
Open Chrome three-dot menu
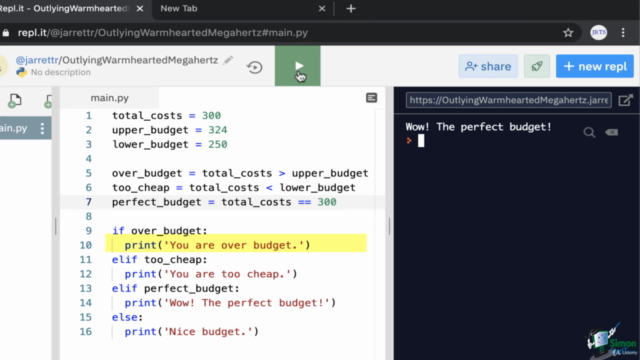pyautogui.click(x=623, y=33)
